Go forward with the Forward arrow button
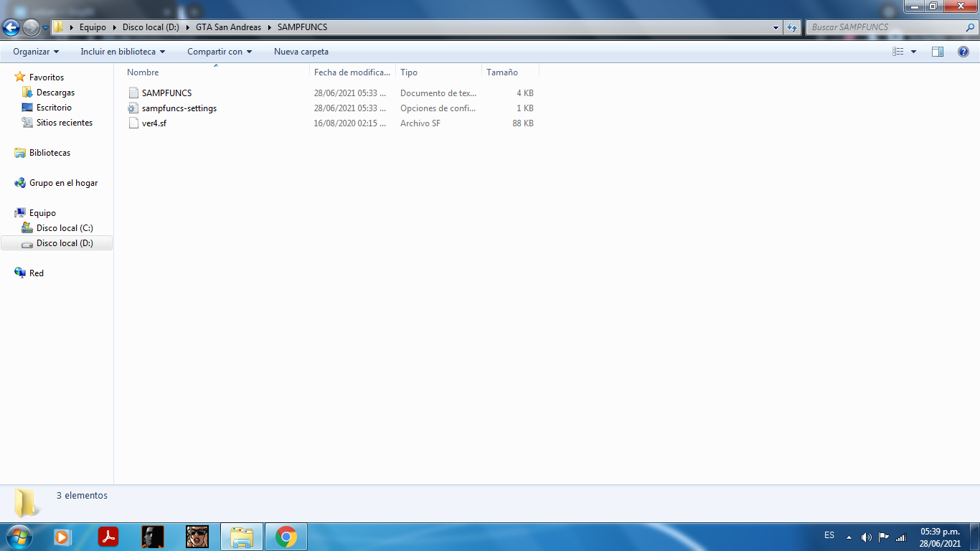 click(31, 27)
